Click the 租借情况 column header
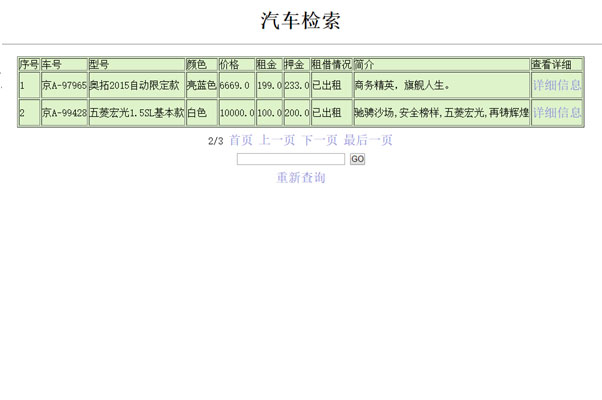Viewport: 602px width, 400px height. (x=331, y=64)
